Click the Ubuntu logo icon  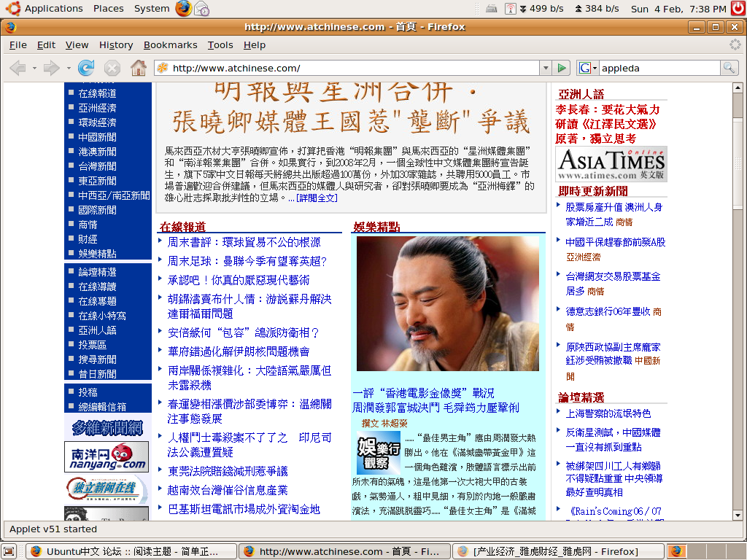(x=13, y=8)
